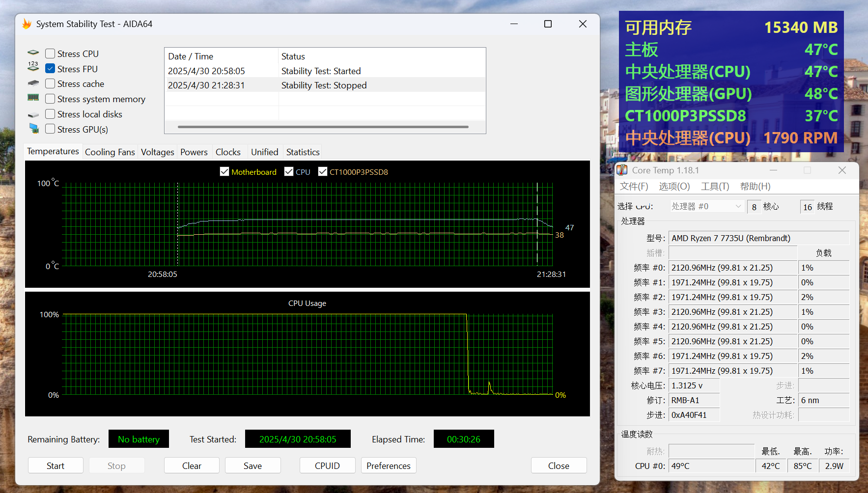Enable the Stress local disks checkbox

pyautogui.click(x=50, y=114)
